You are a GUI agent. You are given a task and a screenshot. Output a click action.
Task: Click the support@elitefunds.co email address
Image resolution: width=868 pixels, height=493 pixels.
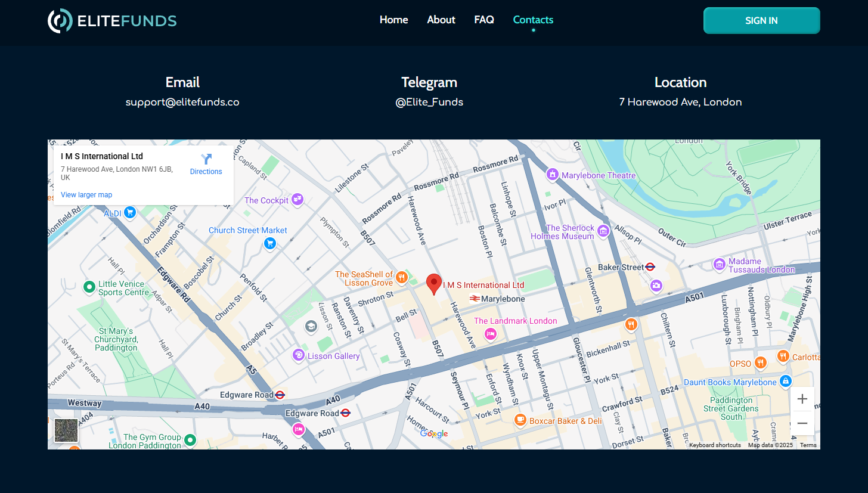(x=182, y=102)
